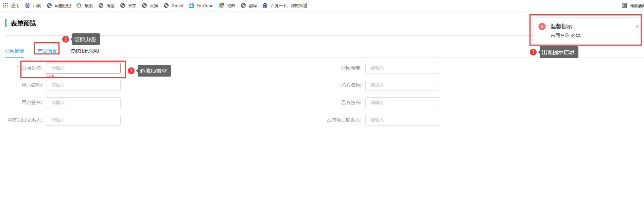Switch to the 产品信息 tab
This screenshot has height=211, width=644.
click(x=47, y=51)
